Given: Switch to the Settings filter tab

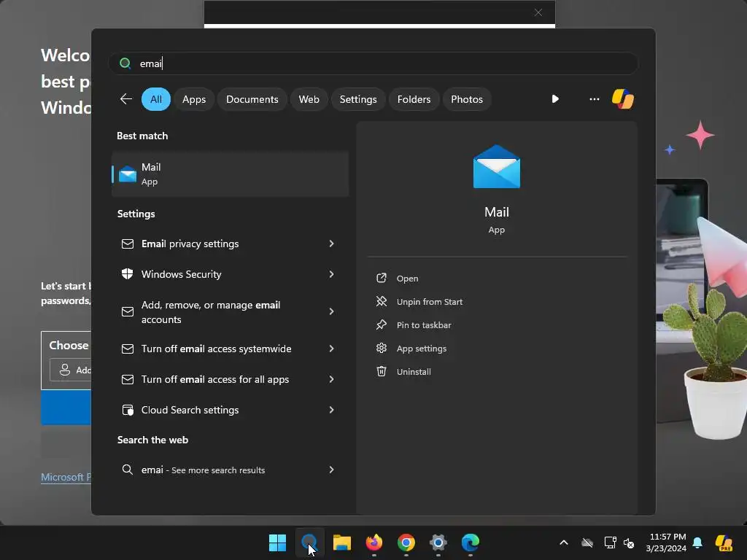Looking at the screenshot, I should [x=358, y=99].
